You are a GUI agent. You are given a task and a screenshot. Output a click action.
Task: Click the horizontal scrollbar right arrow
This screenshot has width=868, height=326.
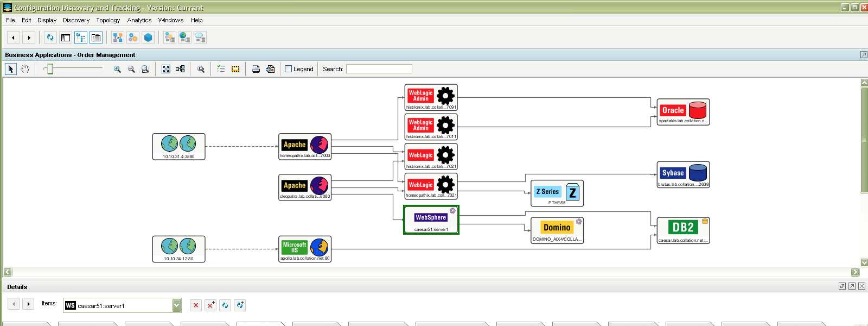click(855, 272)
